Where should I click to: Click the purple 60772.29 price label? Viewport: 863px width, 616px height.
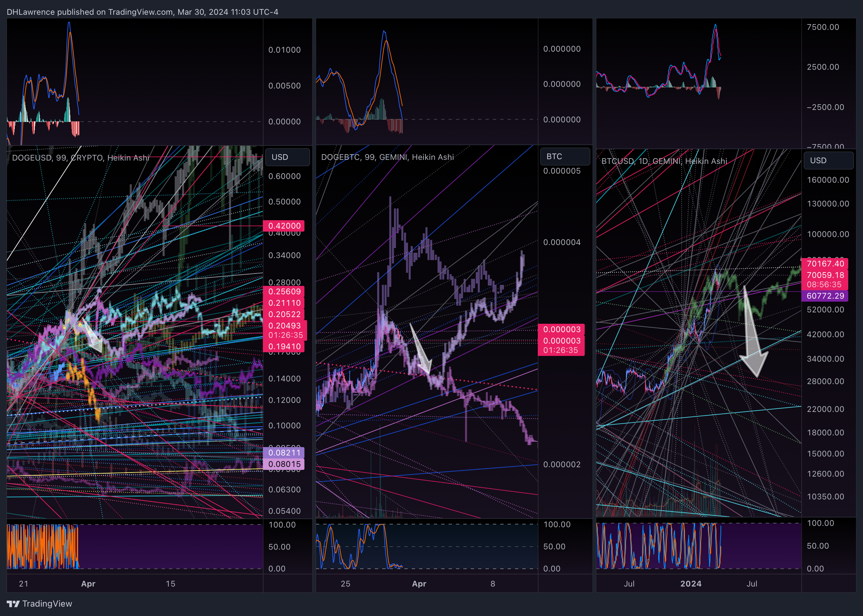[825, 296]
